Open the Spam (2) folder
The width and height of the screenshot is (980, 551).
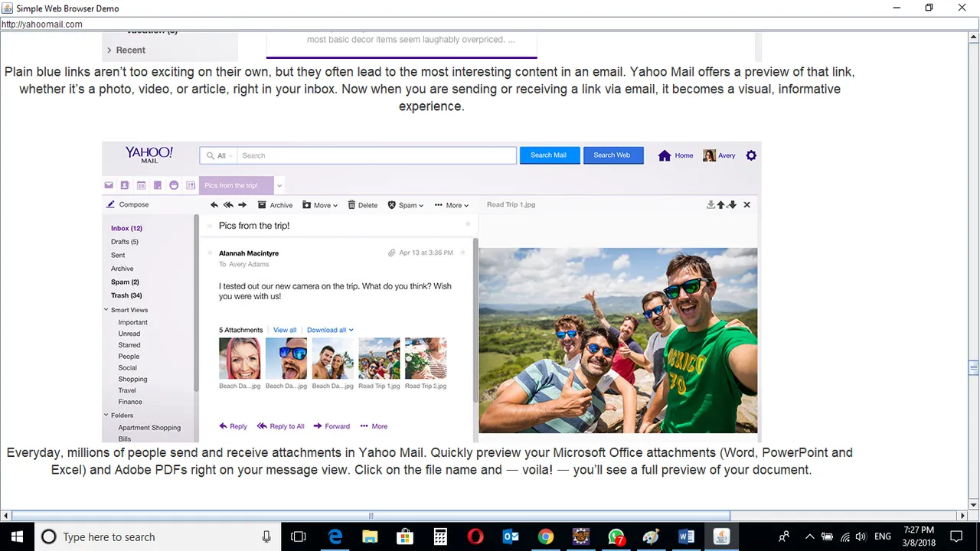pyautogui.click(x=125, y=282)
